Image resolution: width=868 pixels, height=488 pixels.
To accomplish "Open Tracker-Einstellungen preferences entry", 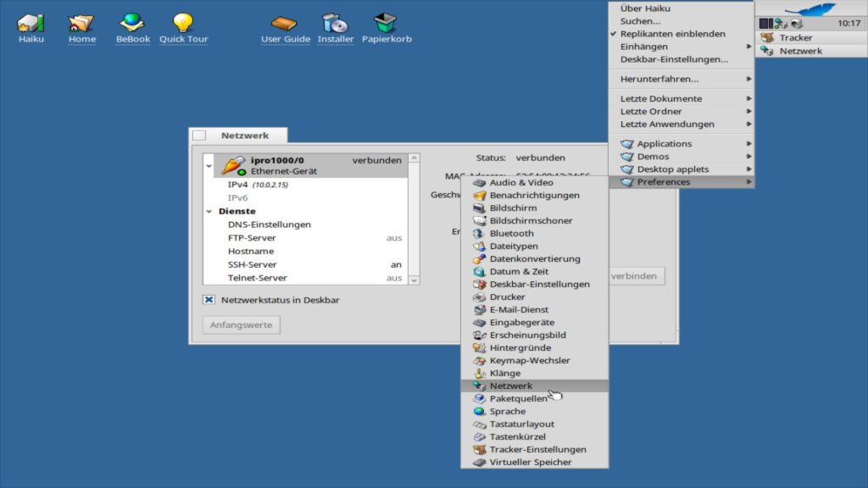I will [x=535, y=450].
